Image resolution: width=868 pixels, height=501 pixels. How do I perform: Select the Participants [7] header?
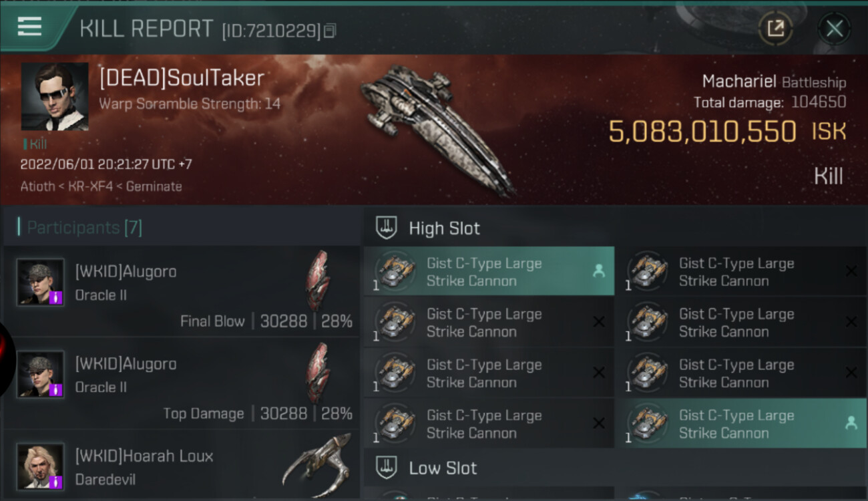(84, 228)
